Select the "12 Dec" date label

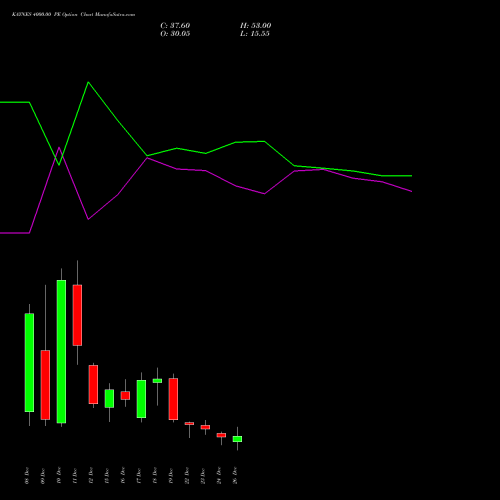pyautogui.click(x=91, y=476)
